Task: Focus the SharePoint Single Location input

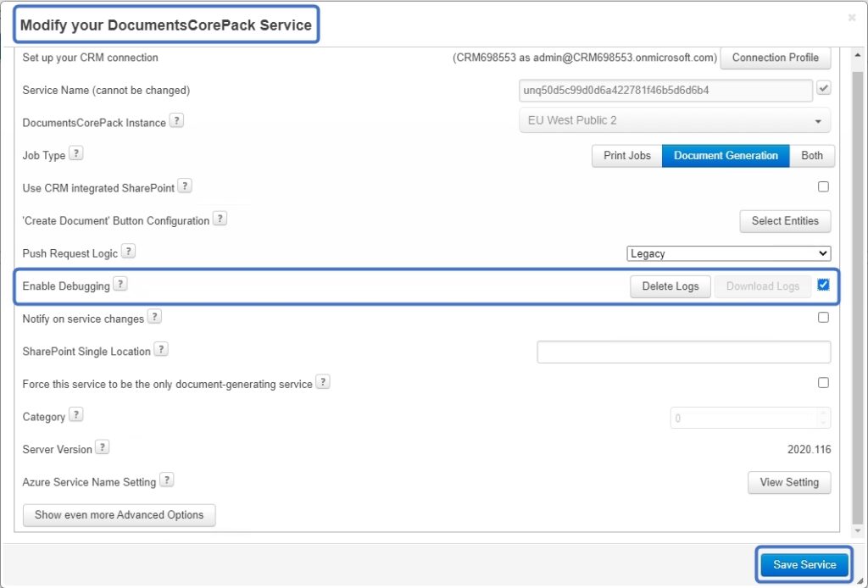Action: coord(684,352)
